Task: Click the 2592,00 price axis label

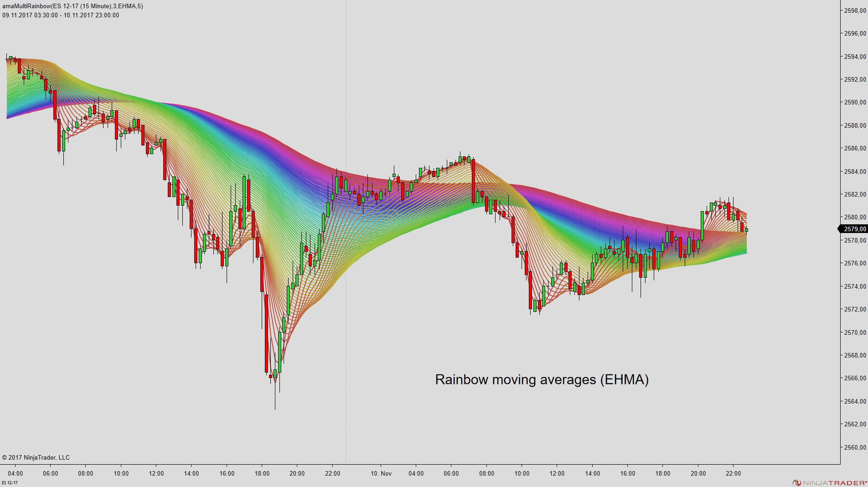Action: [x=855, y=79]
